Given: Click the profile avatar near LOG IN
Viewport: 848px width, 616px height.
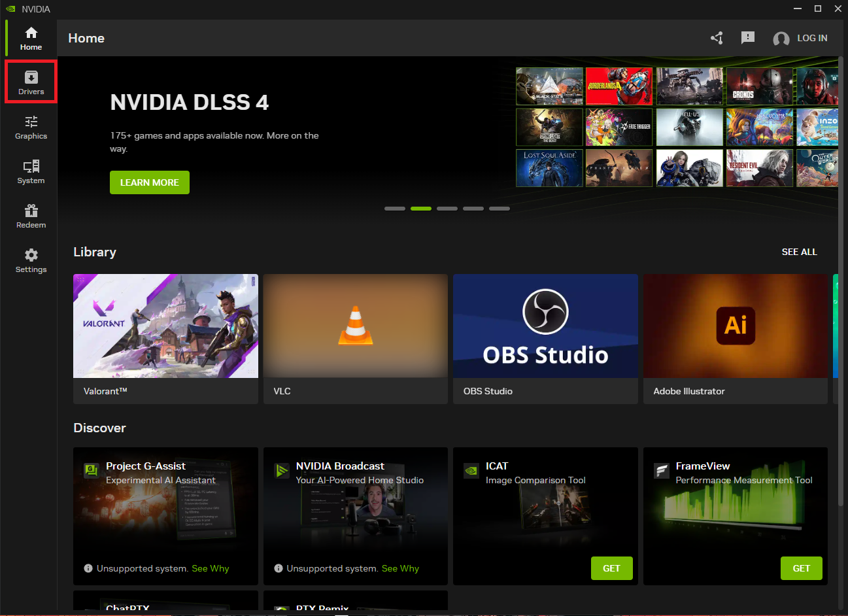Looking at the screenshot, I should pos(781,39).
